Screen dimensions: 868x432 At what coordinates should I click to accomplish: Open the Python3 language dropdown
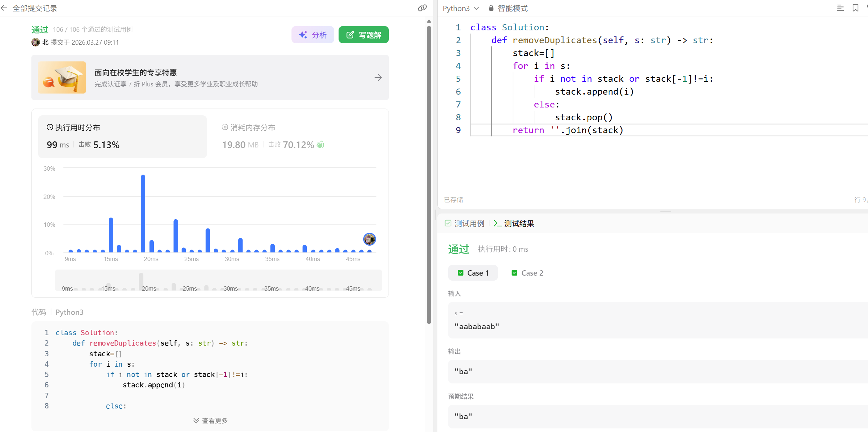461,8
